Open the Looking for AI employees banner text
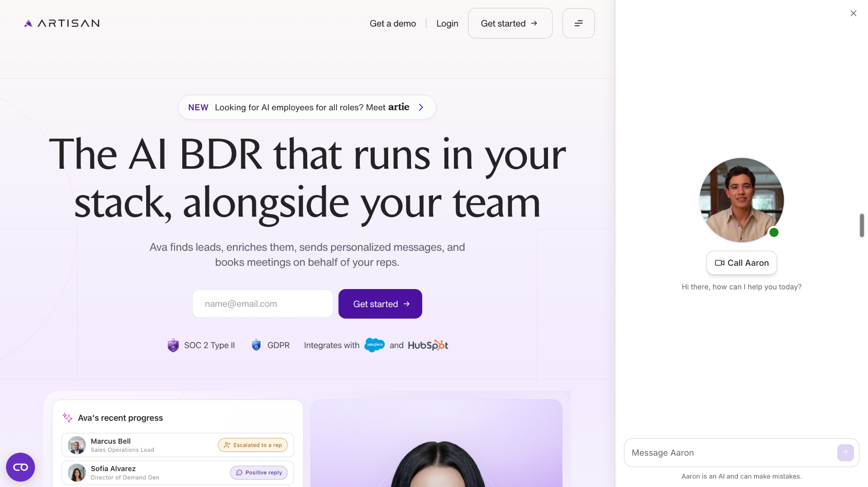Image resolution: width=868 pixels, height=487 pixels. click(312, 107)
